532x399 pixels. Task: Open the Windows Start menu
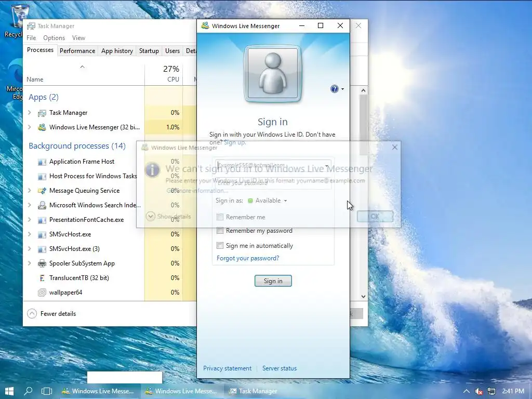(x=9, y=391)
